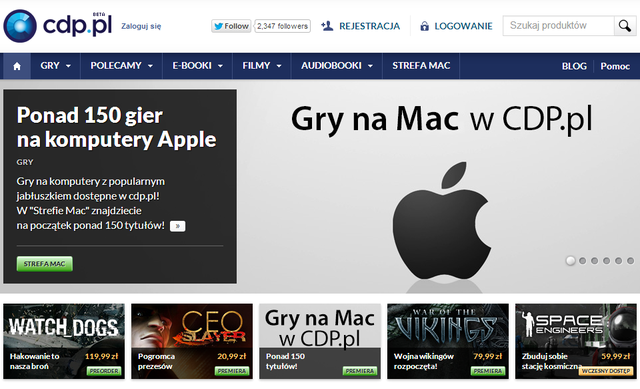Select the second carousel slide dot

point(582,260)
